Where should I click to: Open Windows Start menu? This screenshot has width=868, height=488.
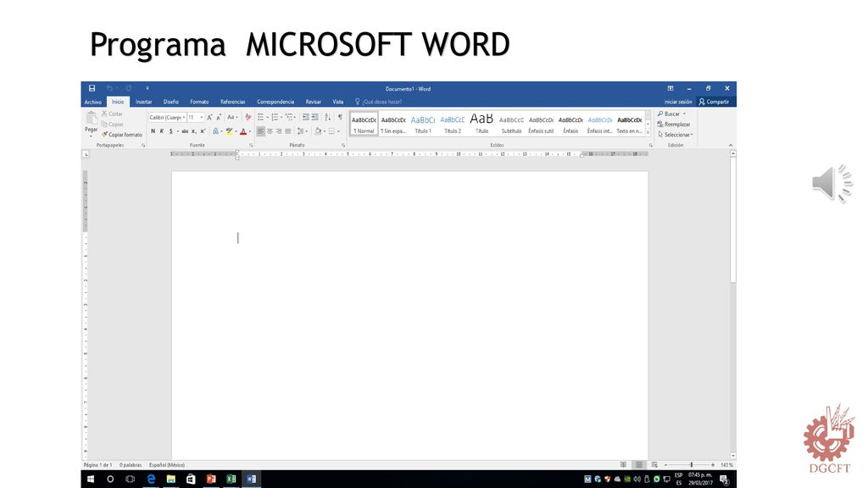[x=91, y=480]
